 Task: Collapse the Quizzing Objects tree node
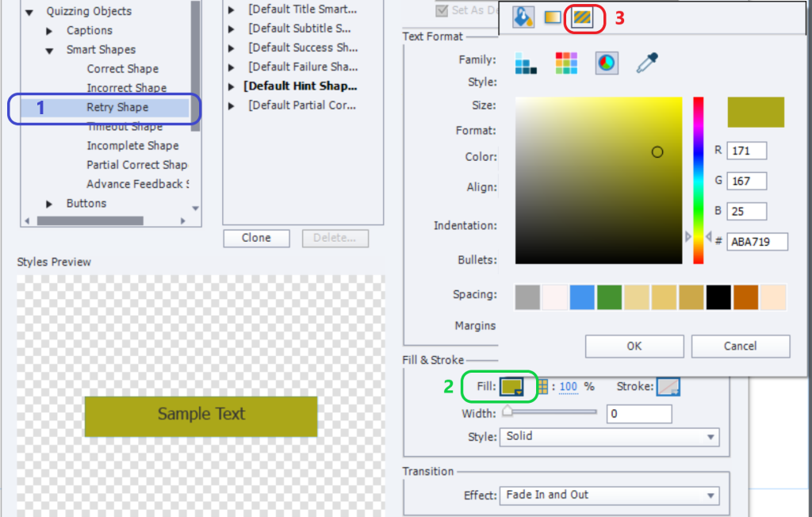tap(30, 12)
